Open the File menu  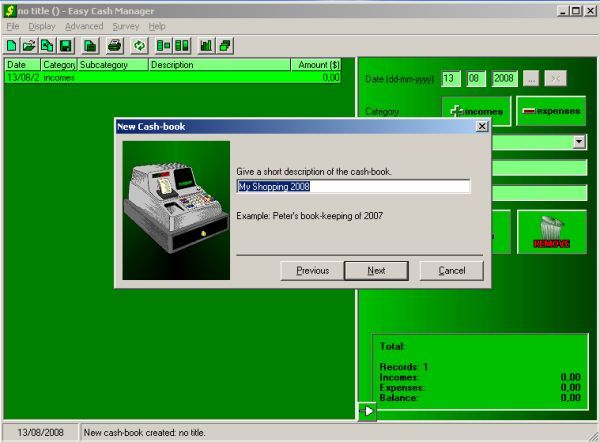click(13, 26)
